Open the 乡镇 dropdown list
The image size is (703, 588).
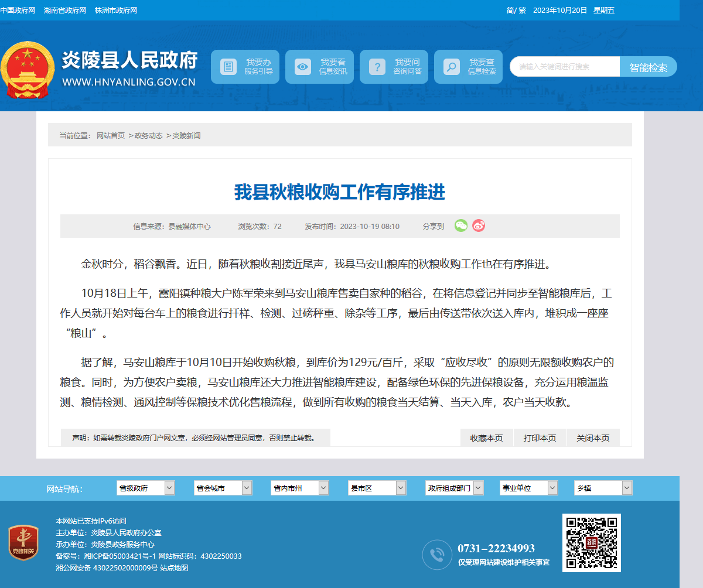pos(603,488)
